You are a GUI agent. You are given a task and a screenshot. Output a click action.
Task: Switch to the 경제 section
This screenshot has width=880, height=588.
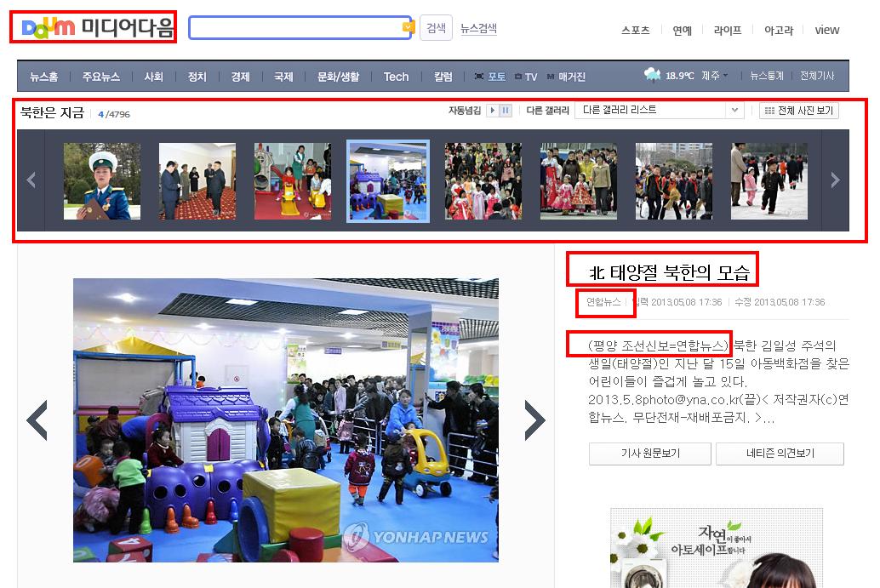coord(240,77)
